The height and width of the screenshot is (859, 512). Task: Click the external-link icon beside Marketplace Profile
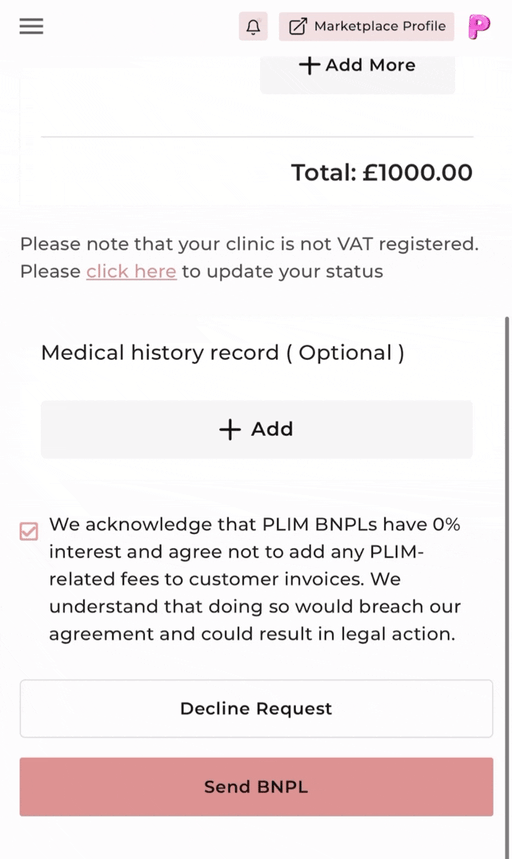(297, 26)
